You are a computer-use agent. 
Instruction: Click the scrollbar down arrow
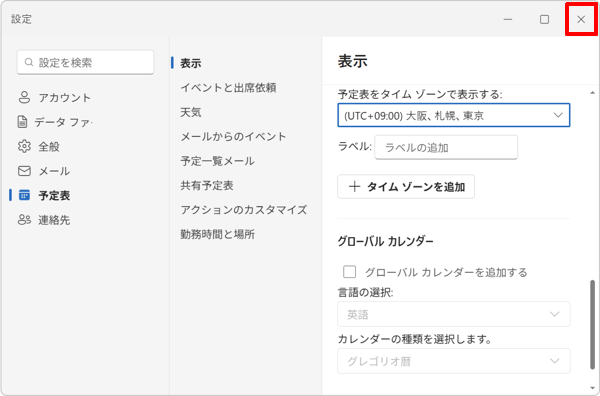(x=592, y=389)
